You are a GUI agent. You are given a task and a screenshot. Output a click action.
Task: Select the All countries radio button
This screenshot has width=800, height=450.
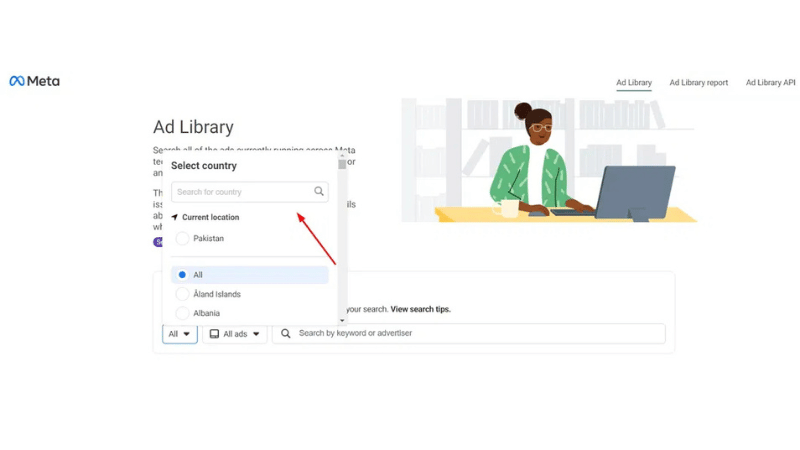(182, 274)
